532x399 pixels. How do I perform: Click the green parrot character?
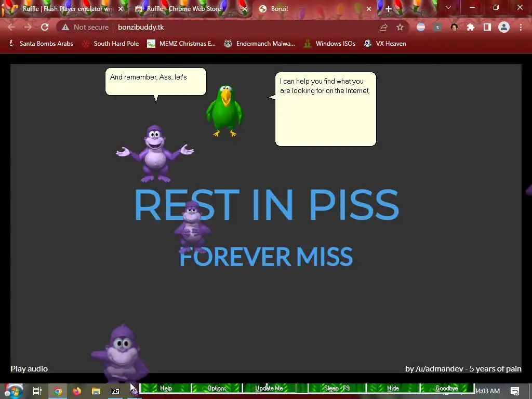(224, 111)
